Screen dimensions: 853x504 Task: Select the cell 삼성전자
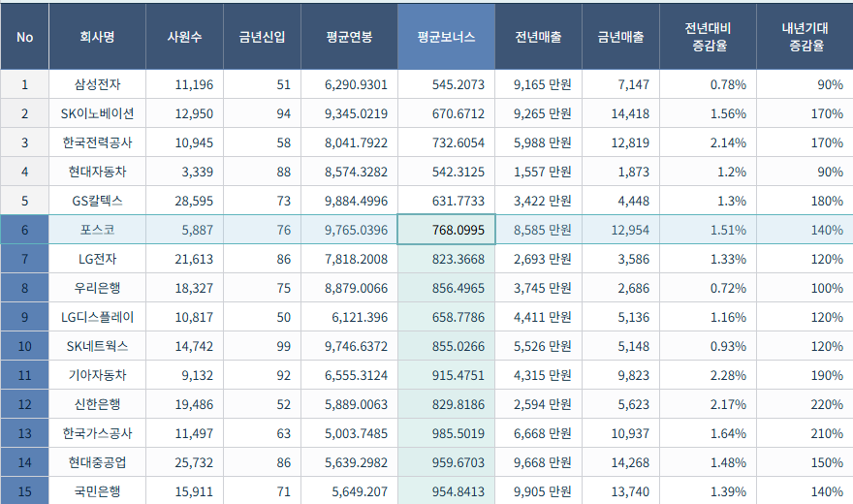(97, 84)
